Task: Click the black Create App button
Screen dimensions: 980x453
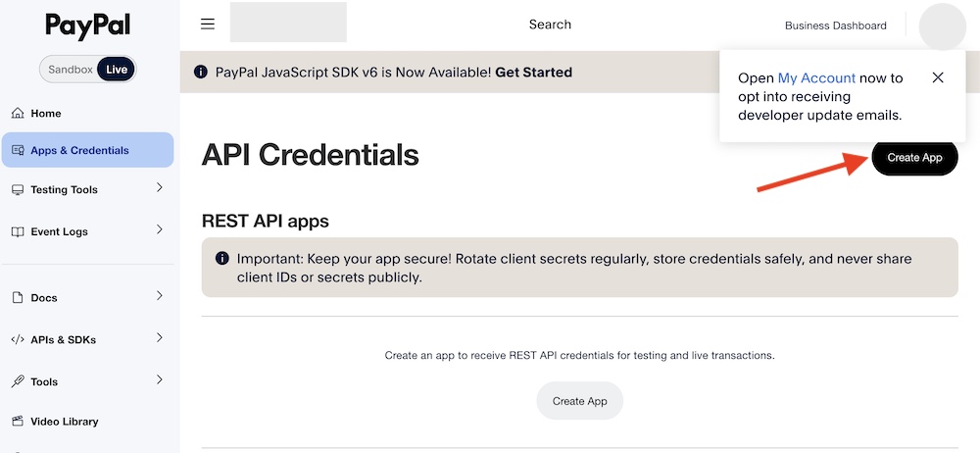Action: (x=914, y=157)
